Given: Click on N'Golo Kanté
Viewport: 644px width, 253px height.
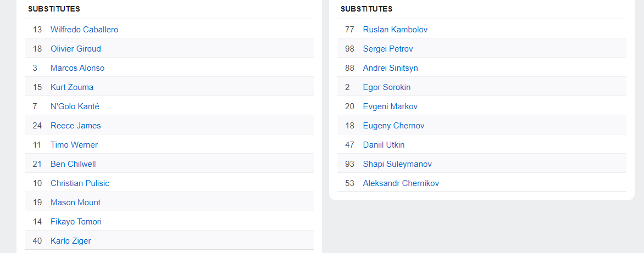Looking at the screenshot, I should 75,106.
